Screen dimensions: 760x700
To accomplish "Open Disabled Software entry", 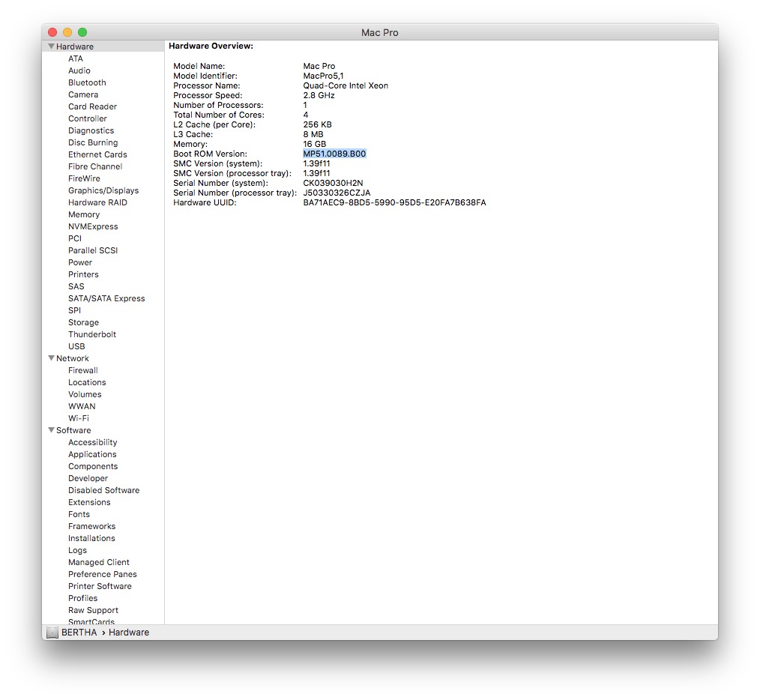I will click(103, 491).
